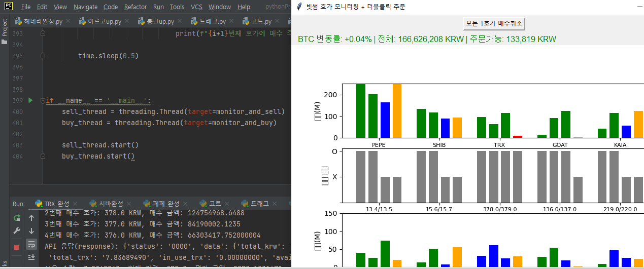644x269 pixels.
Task: Rerun TRX_완성 with the green rerun icon
Action: 17,218
